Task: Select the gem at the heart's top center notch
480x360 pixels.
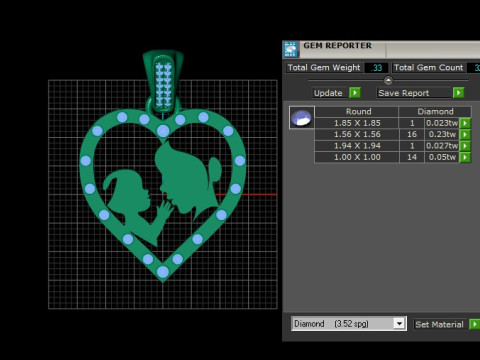Action: pos(163,131)
